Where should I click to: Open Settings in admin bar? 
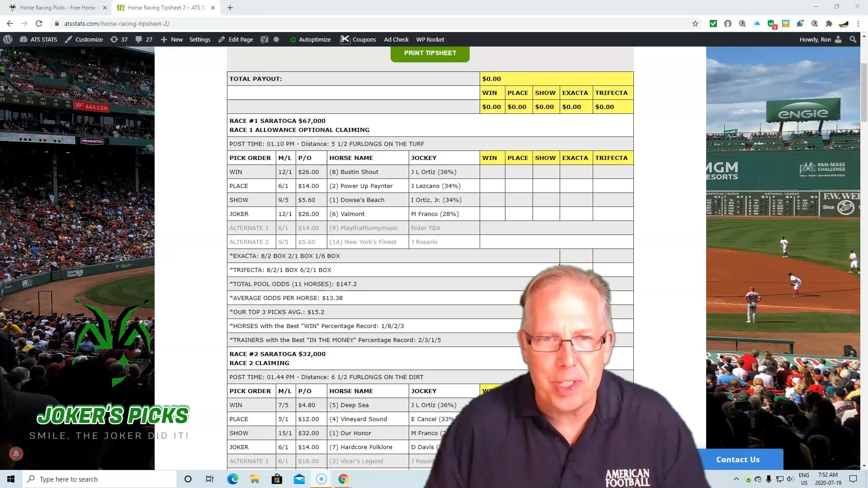pyautogui.click(x=200, y=39)
